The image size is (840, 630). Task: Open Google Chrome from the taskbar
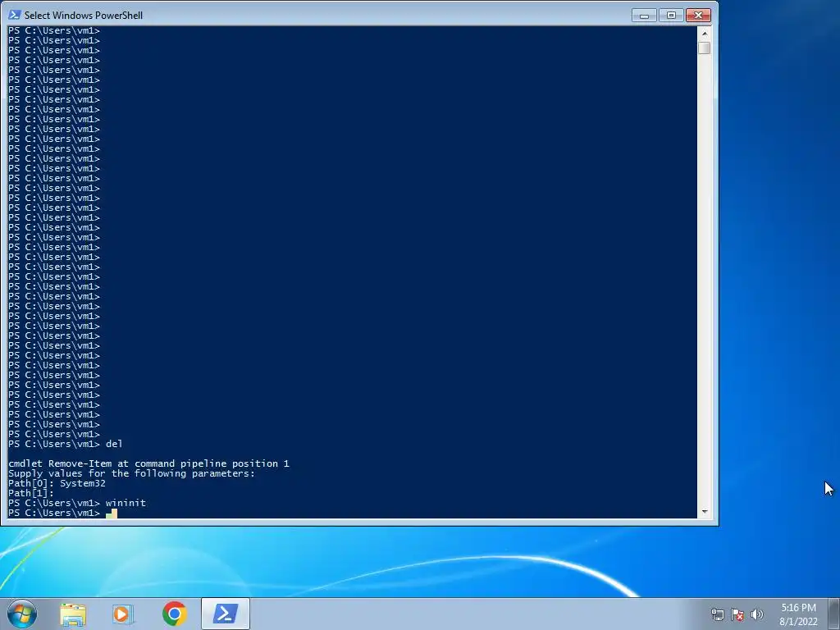coord(174,614)
